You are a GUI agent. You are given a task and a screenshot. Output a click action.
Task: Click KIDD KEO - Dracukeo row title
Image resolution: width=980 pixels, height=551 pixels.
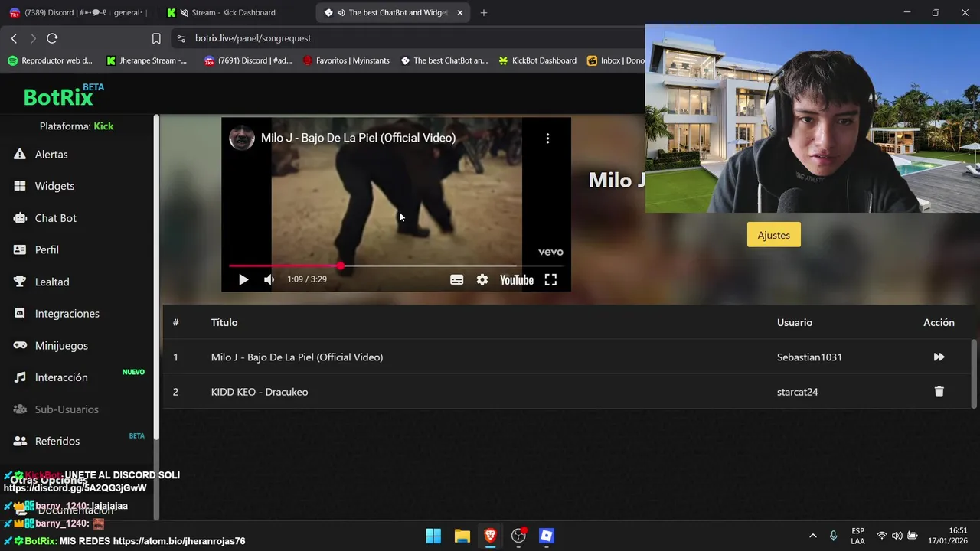click(x=260, y=392)
